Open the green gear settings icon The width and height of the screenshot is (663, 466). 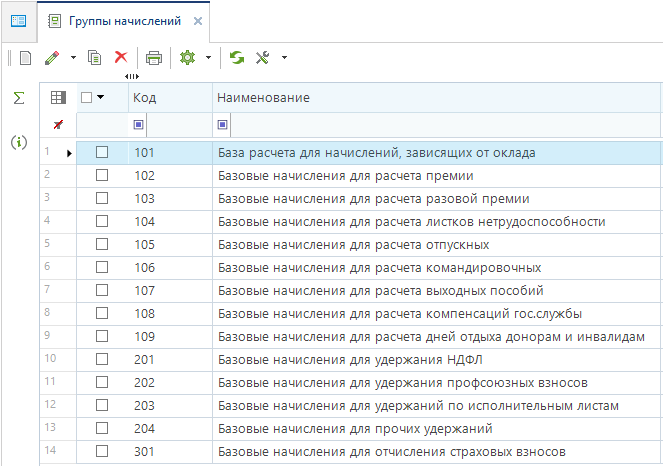(187, 58)
